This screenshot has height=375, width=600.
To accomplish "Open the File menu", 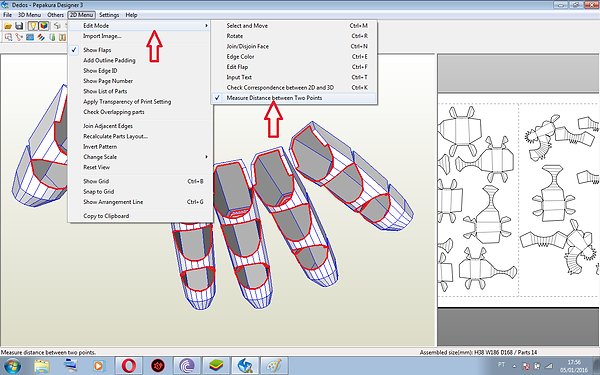I will [x=7, y=15].
